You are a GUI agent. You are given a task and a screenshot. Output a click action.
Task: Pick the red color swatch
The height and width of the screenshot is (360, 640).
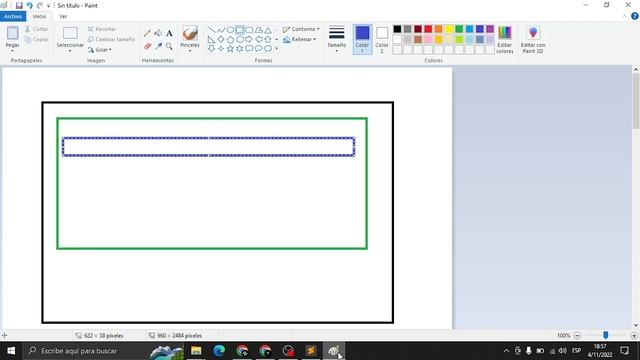428,29
